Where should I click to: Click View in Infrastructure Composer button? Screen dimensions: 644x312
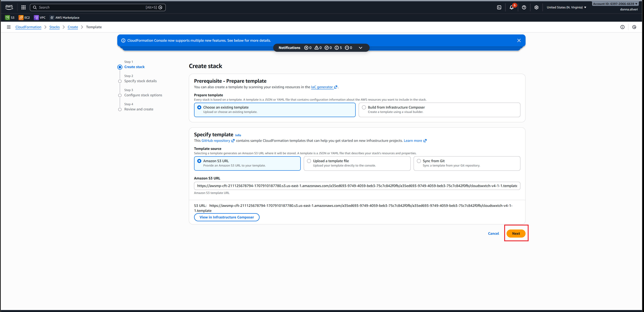(x=226, y=217)
